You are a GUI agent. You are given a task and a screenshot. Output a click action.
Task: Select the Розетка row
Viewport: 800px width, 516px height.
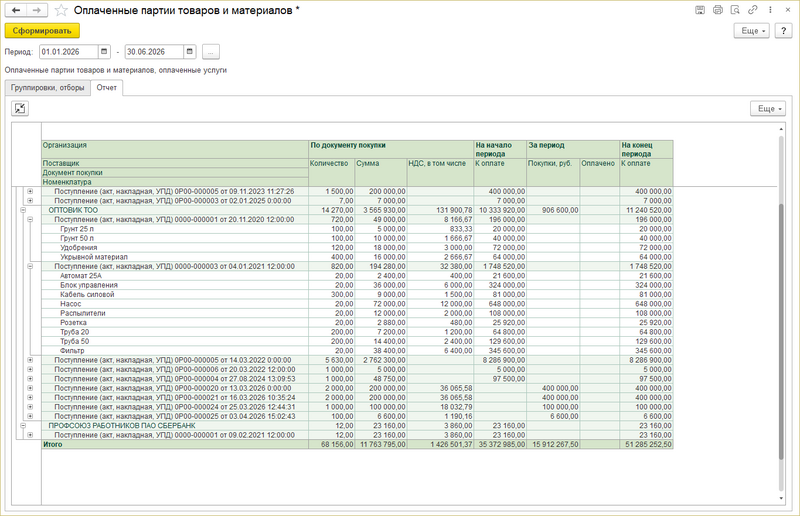[357, 323]
